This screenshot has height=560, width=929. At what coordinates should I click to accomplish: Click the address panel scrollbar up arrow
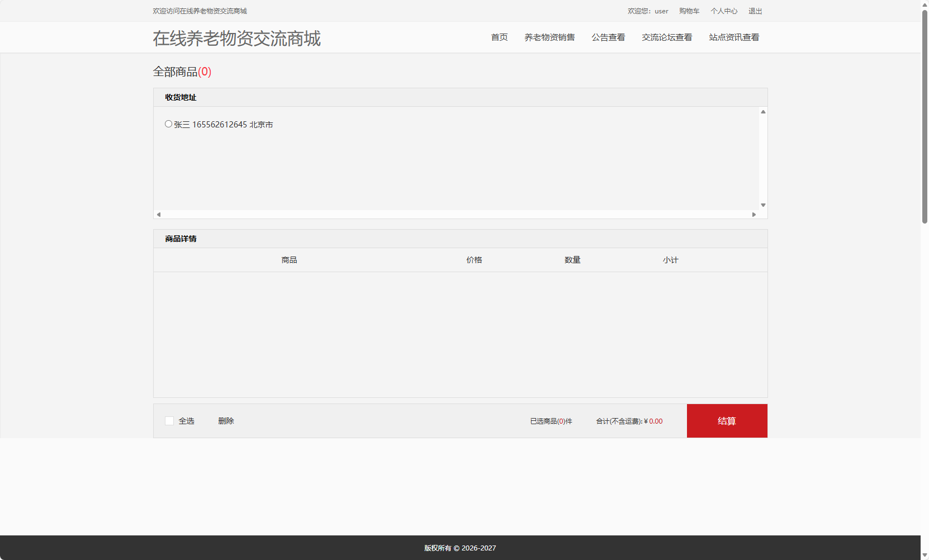(762, 112)
